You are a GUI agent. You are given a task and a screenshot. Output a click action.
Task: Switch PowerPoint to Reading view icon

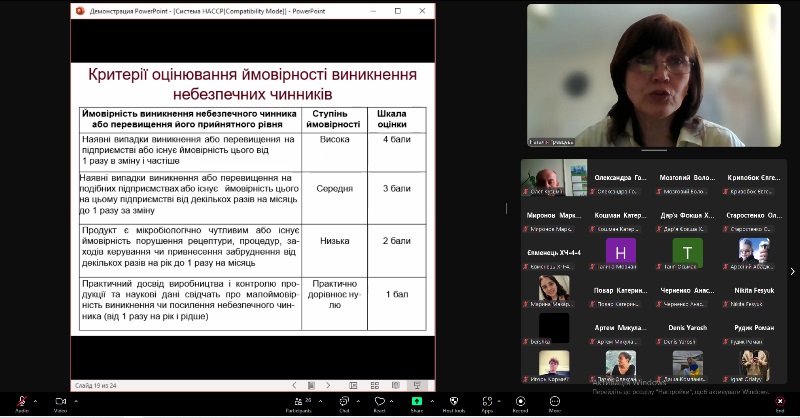coord(396,385)
